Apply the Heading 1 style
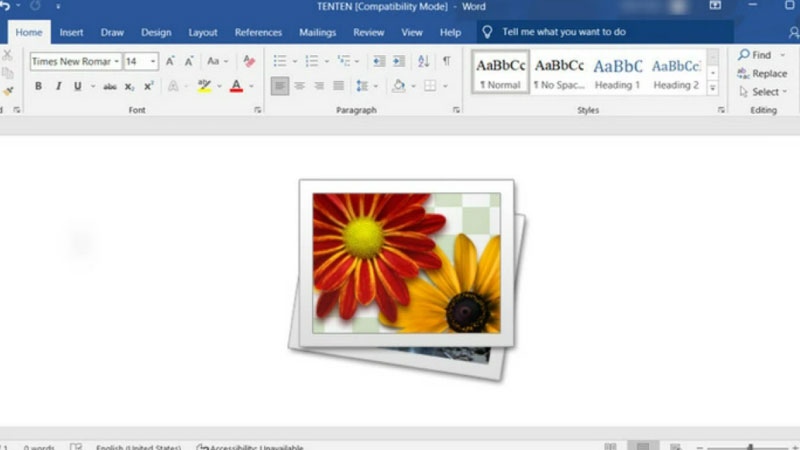 click(x=618, y=72)
